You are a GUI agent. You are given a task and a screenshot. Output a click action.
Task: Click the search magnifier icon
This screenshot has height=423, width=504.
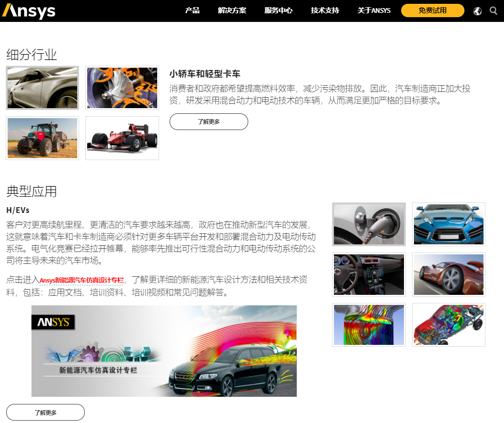pos(494,10)
